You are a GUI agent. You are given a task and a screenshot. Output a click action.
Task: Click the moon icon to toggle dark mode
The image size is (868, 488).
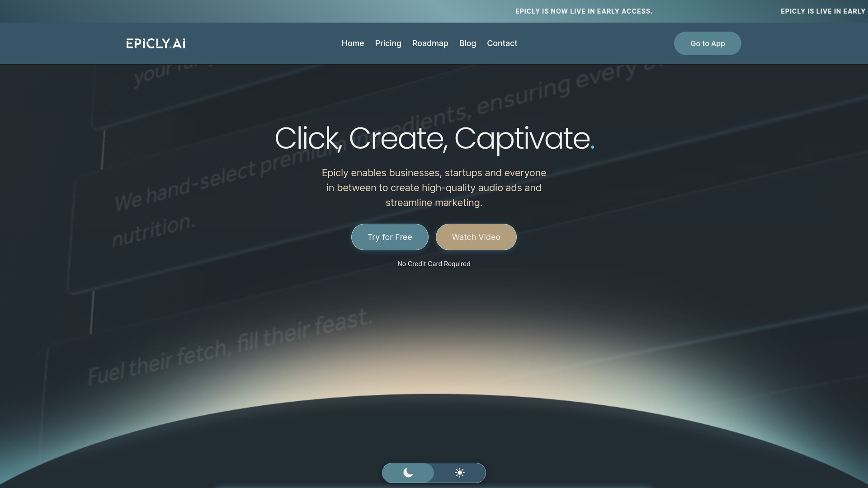[x=408, y=473]
